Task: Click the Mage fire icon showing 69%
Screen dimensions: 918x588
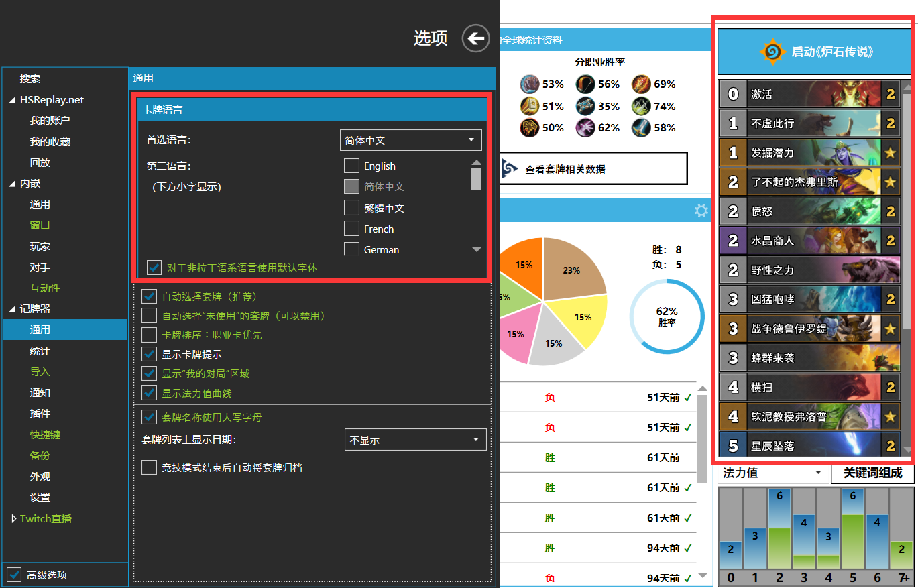Action: pos(641,84)
